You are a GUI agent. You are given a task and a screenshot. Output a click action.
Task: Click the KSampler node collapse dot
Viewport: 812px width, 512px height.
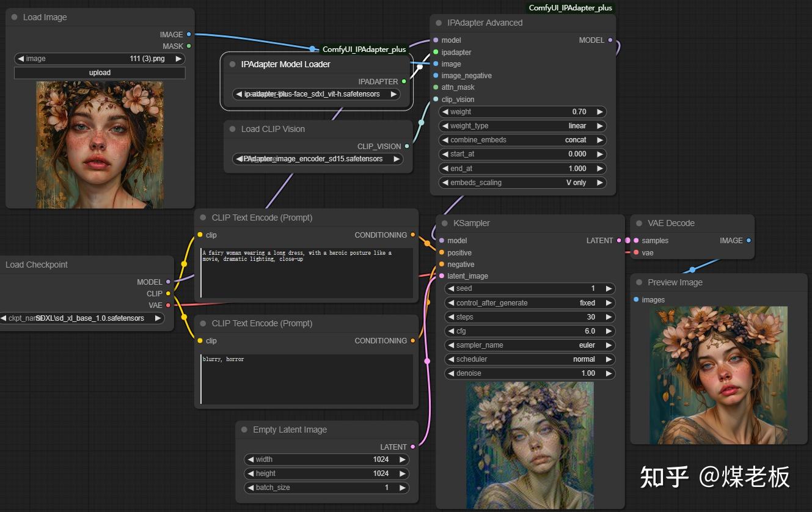click(x=444, y=223)
